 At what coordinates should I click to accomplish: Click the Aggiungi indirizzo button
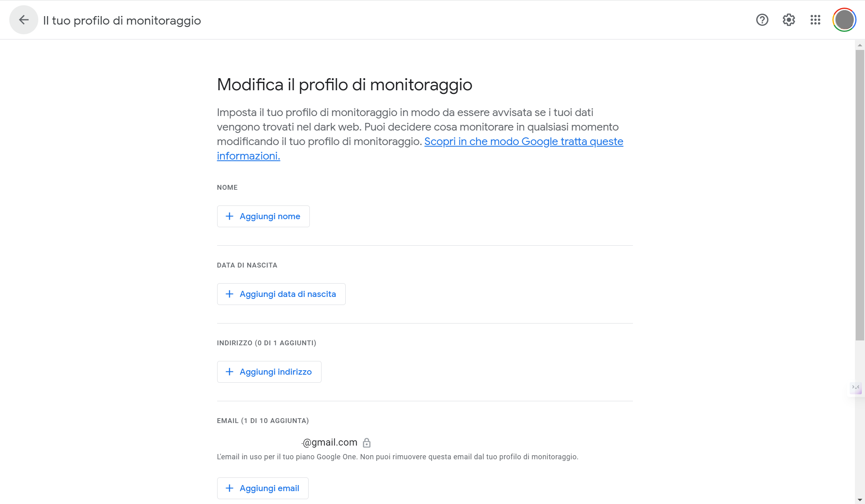(269, 371)
